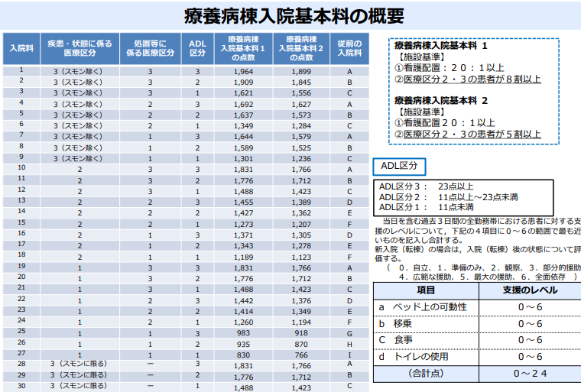Select the cell showing 935
Viewport: 581px width, 392px height.
[x=243, y=345]
